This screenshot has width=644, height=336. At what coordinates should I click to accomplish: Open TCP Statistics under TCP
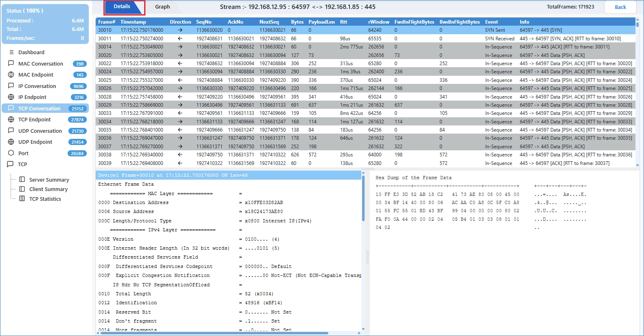coord(45,199)
